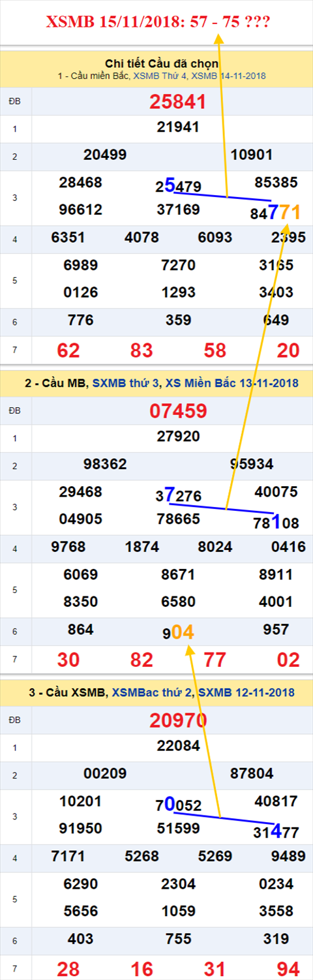Select sixth prize number 957
313x980 pixels.
pyautogui.click(x=276, y=630)
